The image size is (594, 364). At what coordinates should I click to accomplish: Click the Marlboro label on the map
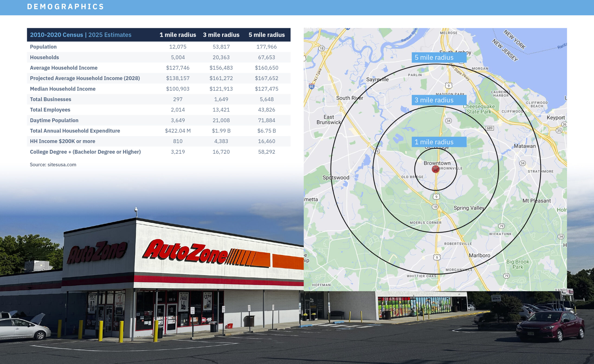[x=479, y=255]
